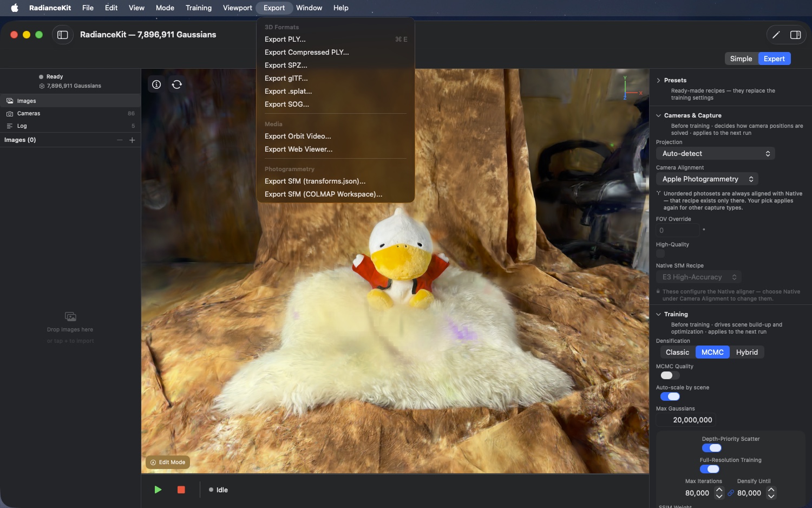The height and width of the screenshot is (508, 812).
Task: Open Camera Alignment Apple Photogrammetry dropdown
Action: click(x=707, y=179)
